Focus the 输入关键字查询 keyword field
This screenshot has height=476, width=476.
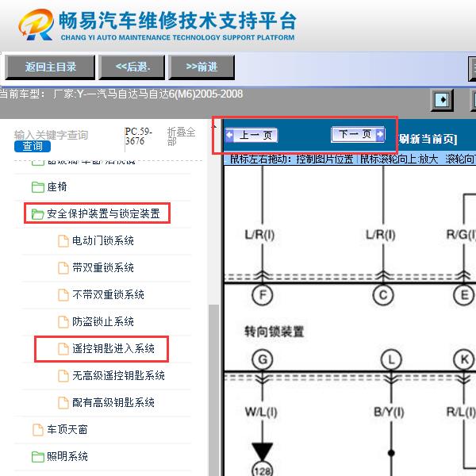(x=51, y=135)
